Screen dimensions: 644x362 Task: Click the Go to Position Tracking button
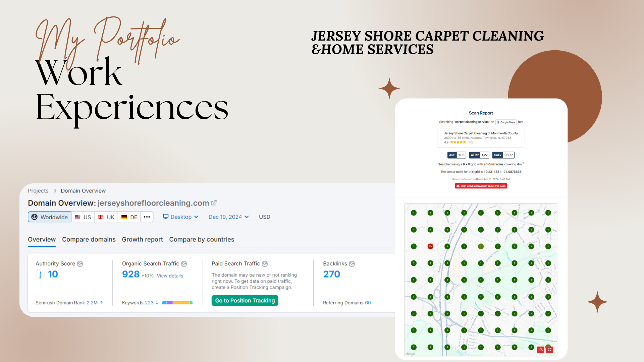245,300
